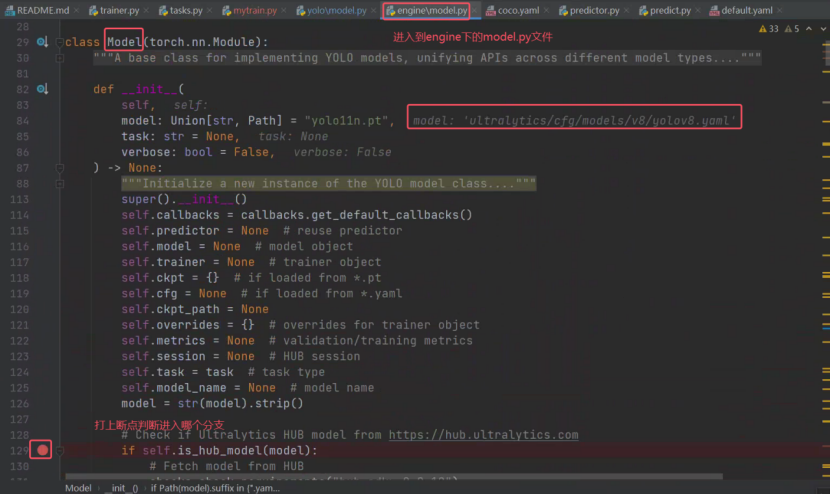
Task: Click 'super().__init__()' on line 113
Action: (x=184, y=199)
